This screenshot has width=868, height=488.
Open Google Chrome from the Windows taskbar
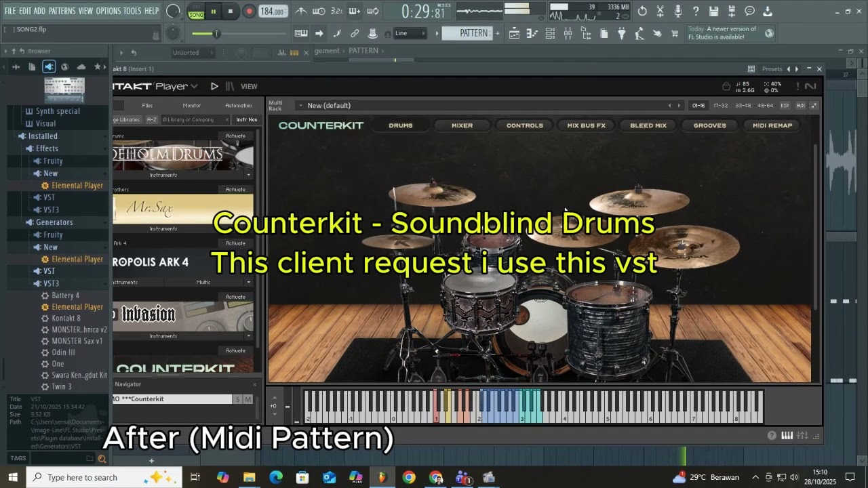409,477
